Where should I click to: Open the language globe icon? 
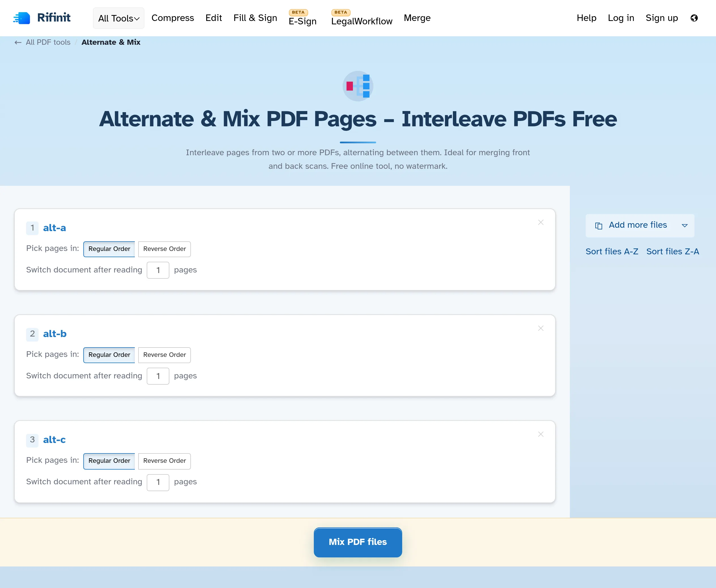coord(694,18)
